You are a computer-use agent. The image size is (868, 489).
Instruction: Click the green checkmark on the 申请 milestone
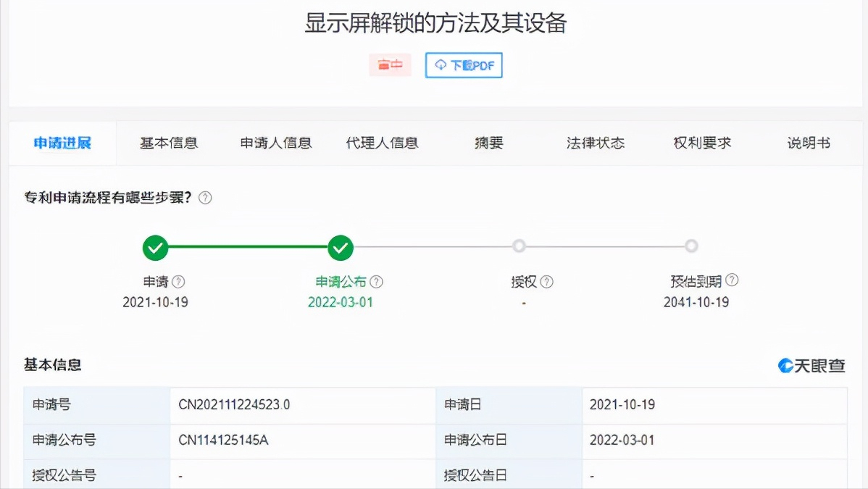pos(155,246)
